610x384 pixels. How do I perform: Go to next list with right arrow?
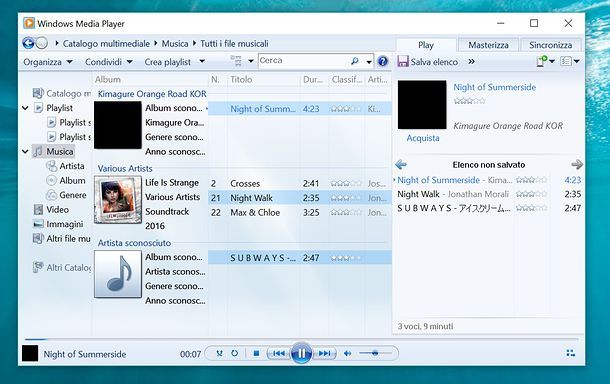pyautogui.click(x=577, y=165)
